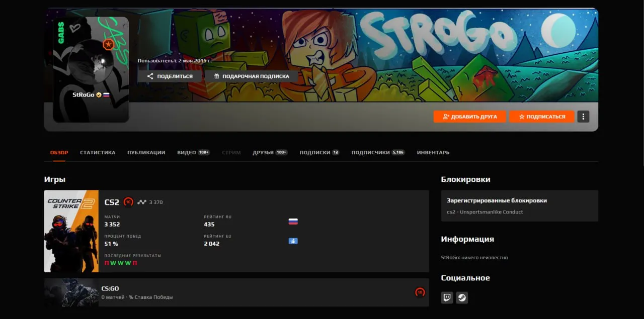Open the Подписчики tab
644x319 pixels.
point(378,153)
